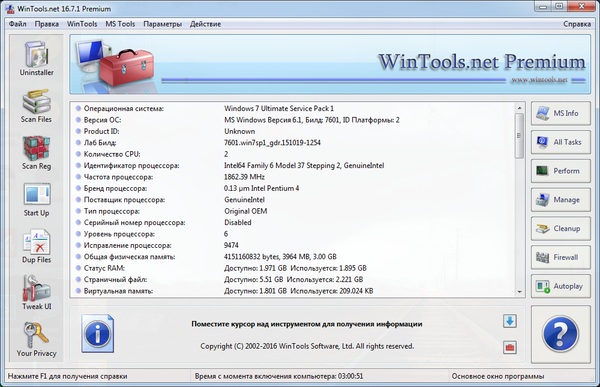Click the Windows 7 Ultimate Service Pack 1 value
The height and width of the screenshot is (387, 600).
point(279,108)
